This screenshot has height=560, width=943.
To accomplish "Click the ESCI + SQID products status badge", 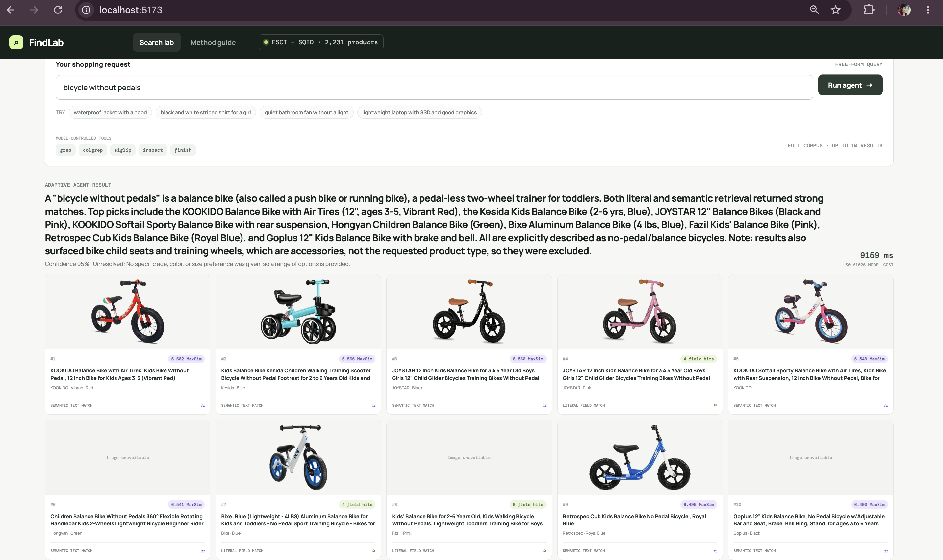I will [x=321, y=42].
